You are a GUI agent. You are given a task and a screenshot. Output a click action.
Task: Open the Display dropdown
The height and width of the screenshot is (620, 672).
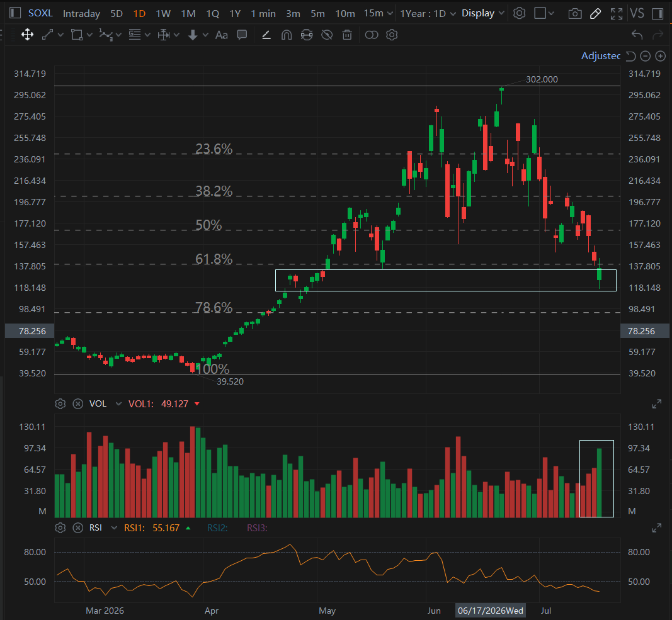click(483, 13)
